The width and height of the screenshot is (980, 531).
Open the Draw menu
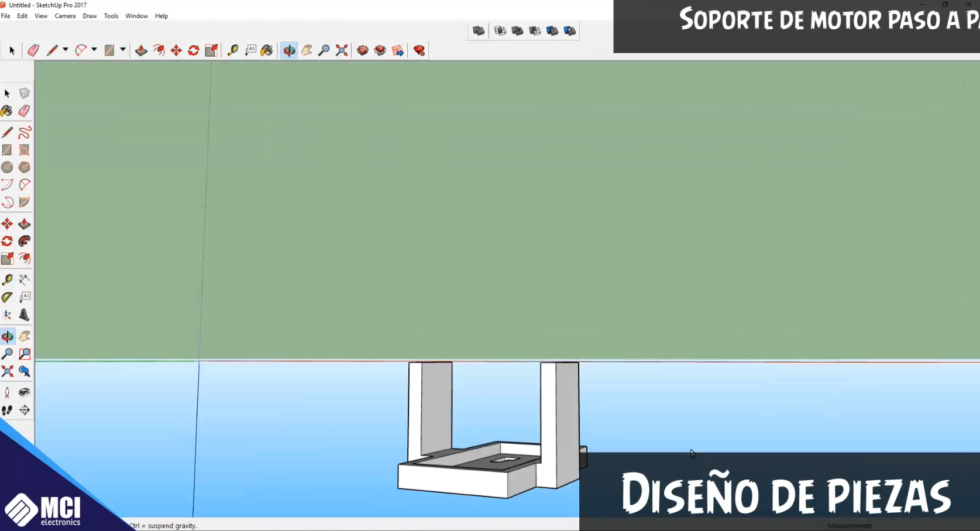point(90,16)
